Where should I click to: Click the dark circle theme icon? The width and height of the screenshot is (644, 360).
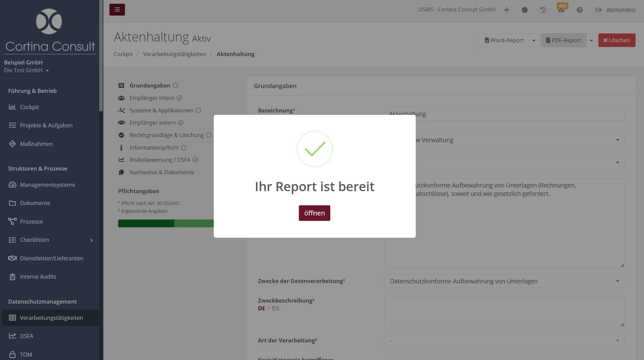(x=524, y=10)
